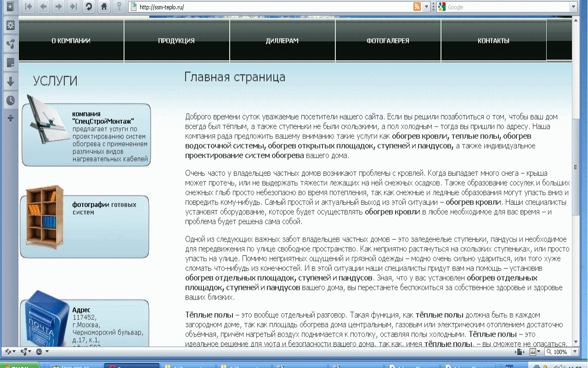The height and width of the screenshot is (368, 588).
Task: Open the History panel via the clock icon
Action: (10, 99)
